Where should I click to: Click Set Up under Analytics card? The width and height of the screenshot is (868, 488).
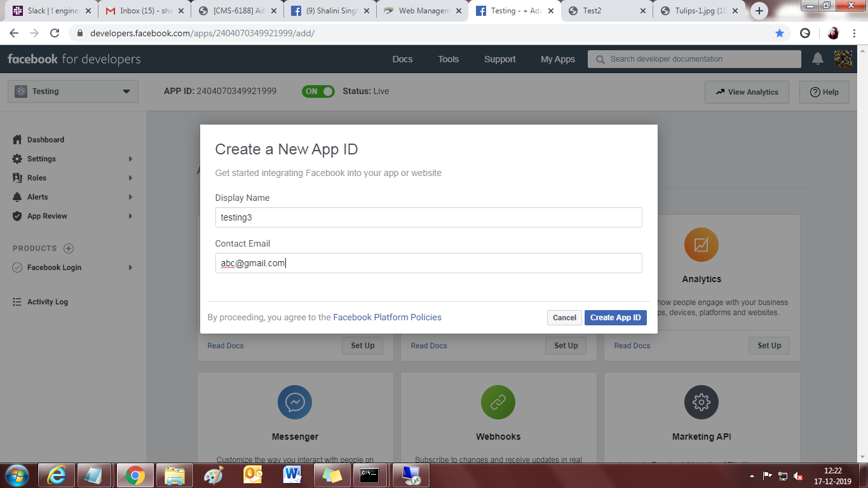[x=769, y=346]
